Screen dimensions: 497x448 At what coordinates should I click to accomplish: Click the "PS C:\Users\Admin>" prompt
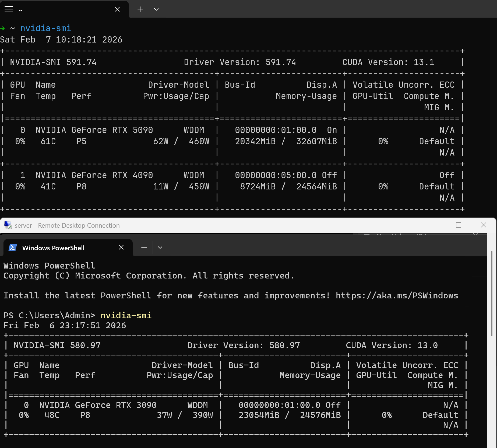(50, 316)
